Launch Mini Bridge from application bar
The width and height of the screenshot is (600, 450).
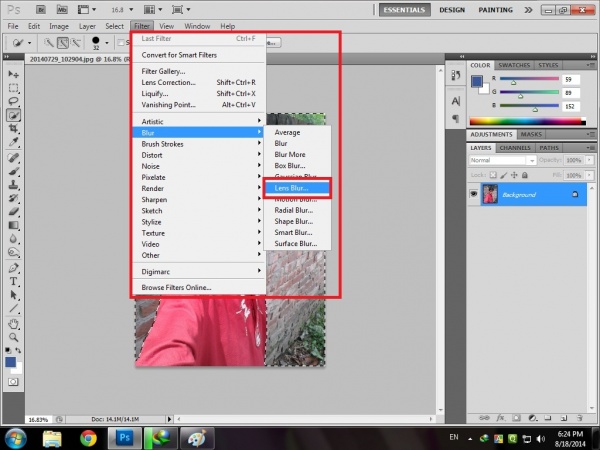tap(62, 10)
